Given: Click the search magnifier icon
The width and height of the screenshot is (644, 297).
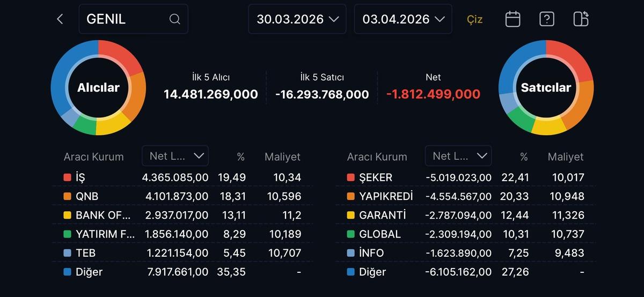Looking at the screenshot, I should point(174,19).
